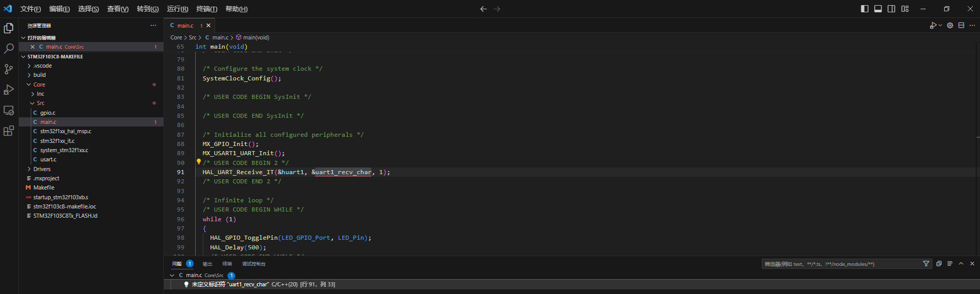Click the split editor icon
The width and height of the screenshot is (980, 294).
tap(961, 26)
